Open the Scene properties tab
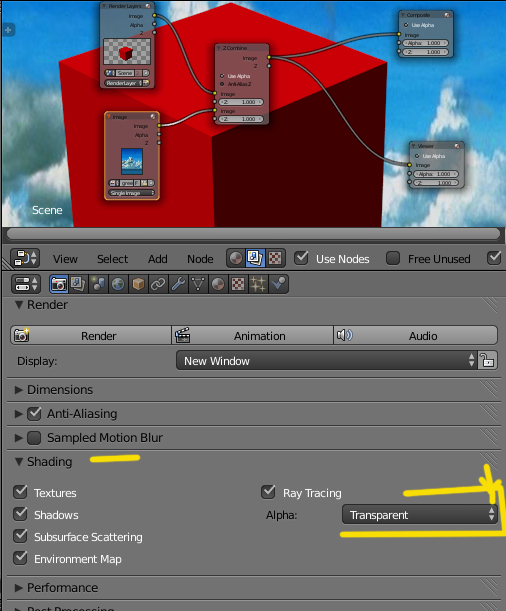This screenshot has height=611, width=506. (98, 284)
